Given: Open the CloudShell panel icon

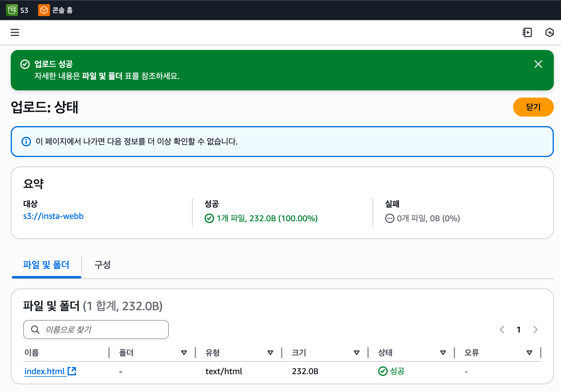Looking at the screenshot, I should click(527, 32).
